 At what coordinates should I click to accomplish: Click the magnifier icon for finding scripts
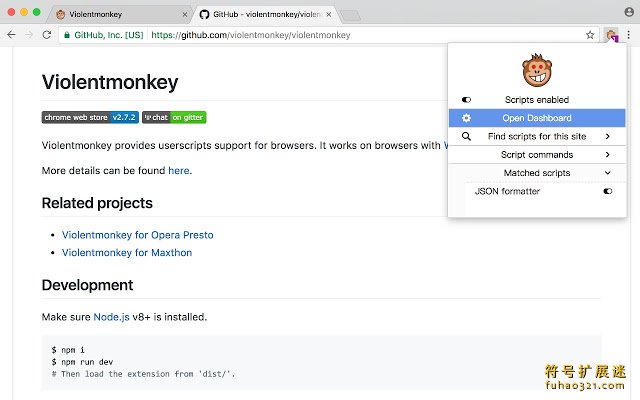(x=466, y=136)
